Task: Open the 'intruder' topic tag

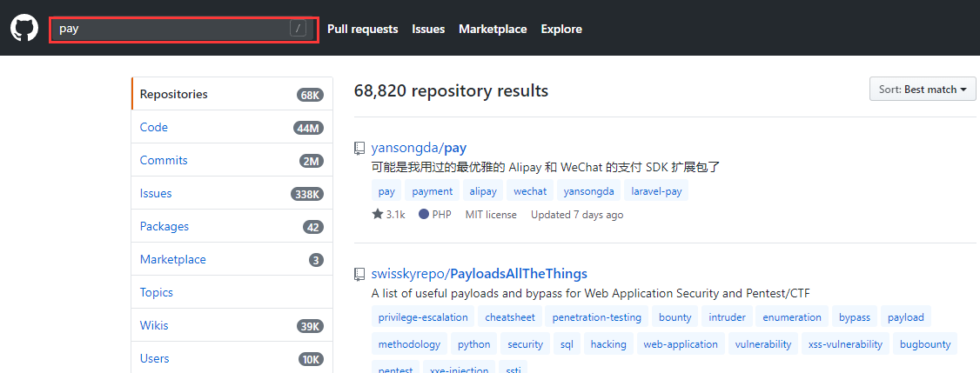Action: click(727, 317)
